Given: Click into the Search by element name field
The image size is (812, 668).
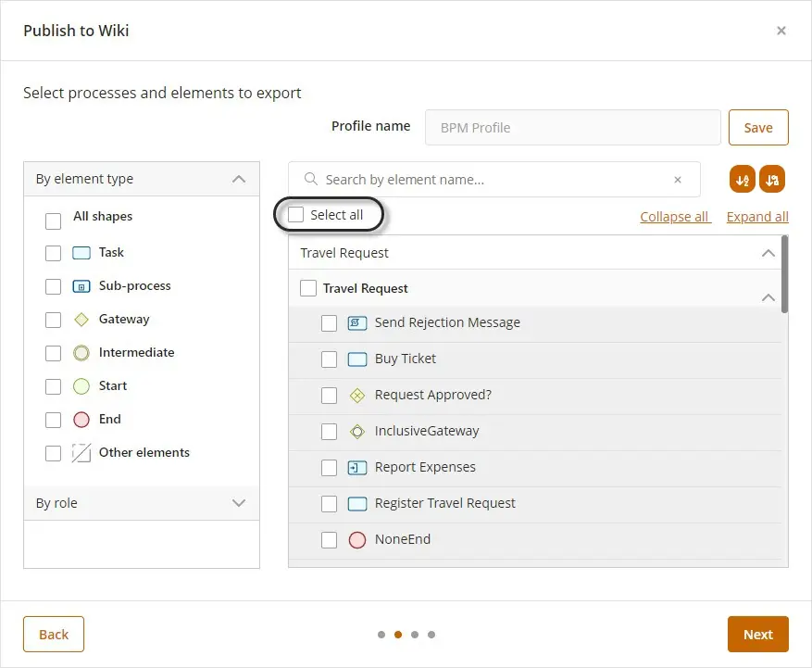Looking at the screenshot, I should click(x=494, y=180).
